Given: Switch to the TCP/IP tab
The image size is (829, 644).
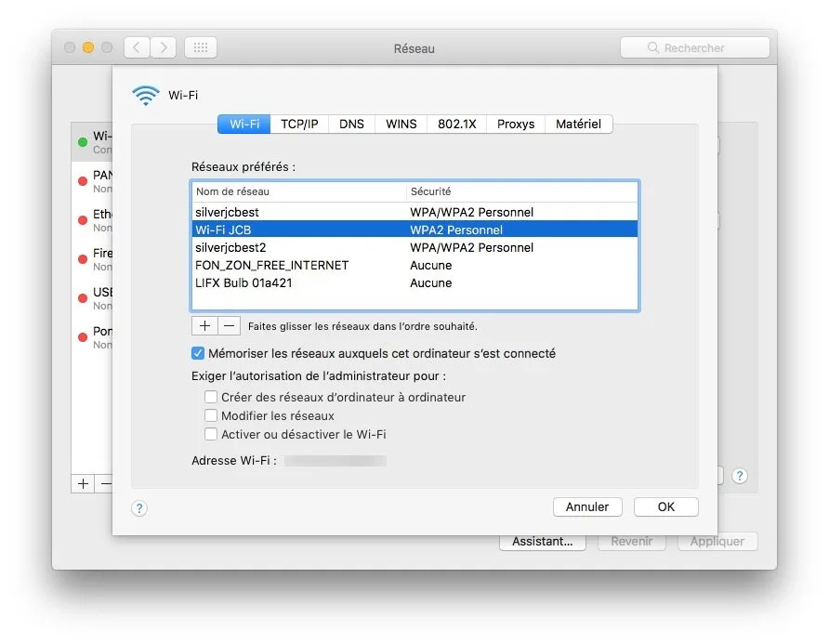Looking at the screenshot, I should pyautogui.click(x=299, y=124).
